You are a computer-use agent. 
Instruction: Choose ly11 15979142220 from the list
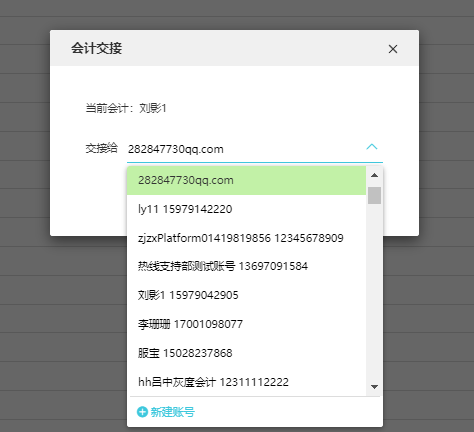click(246, 209)
